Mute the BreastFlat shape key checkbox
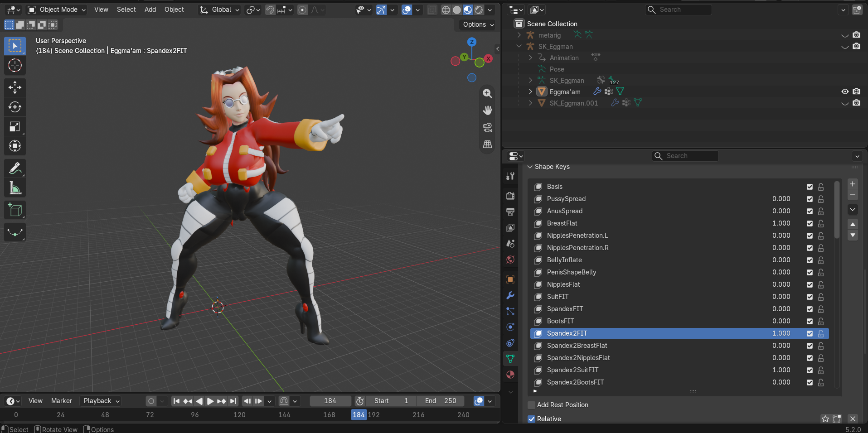Viewport: 868px width, 433px height. (810, 223)
